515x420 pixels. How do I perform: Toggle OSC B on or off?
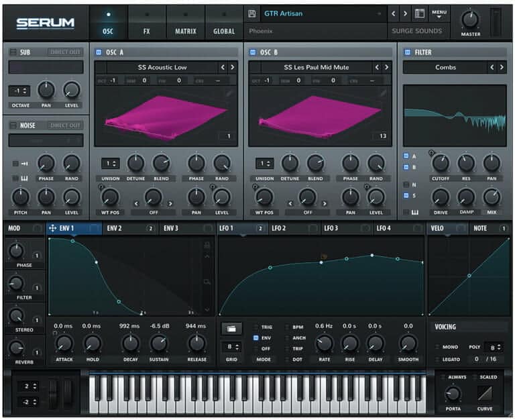click(253, 52)
